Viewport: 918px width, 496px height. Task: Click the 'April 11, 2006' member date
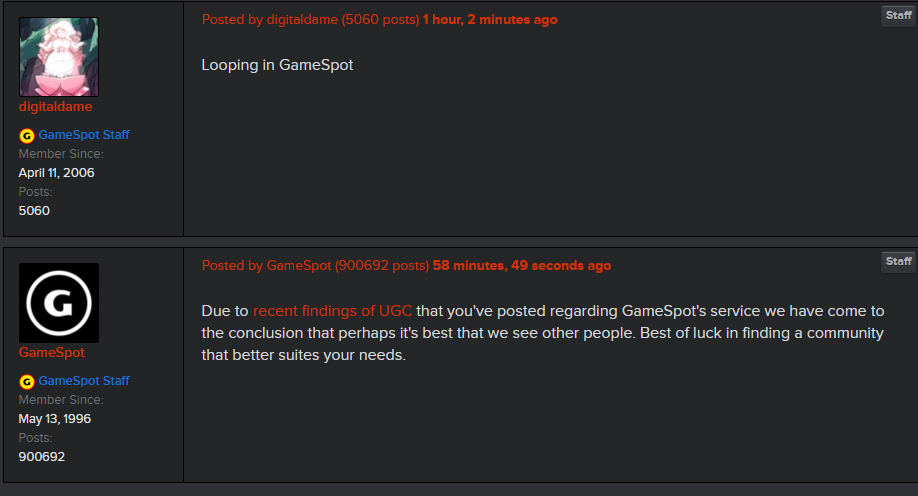pyautogui.click(x=56, y=173)
